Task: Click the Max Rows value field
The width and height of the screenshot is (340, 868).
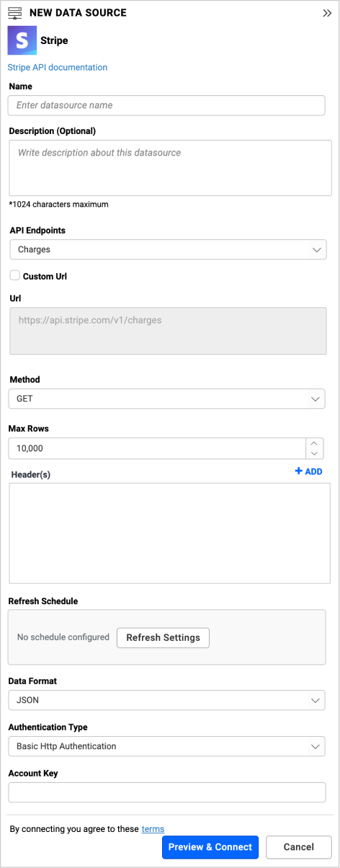Action: point(157,448)
